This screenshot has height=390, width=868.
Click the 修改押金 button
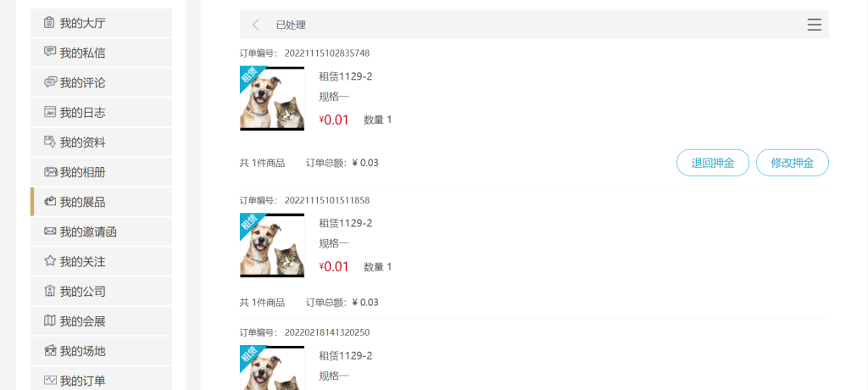pos(793,163)
